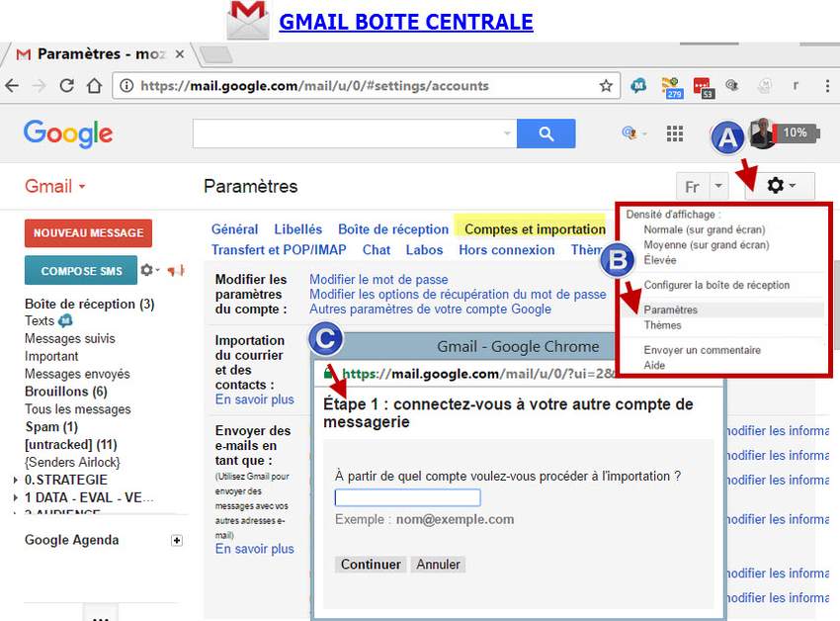Click Continuer in the import popup
The image size is (840, 621).
[x=371, y=565]
